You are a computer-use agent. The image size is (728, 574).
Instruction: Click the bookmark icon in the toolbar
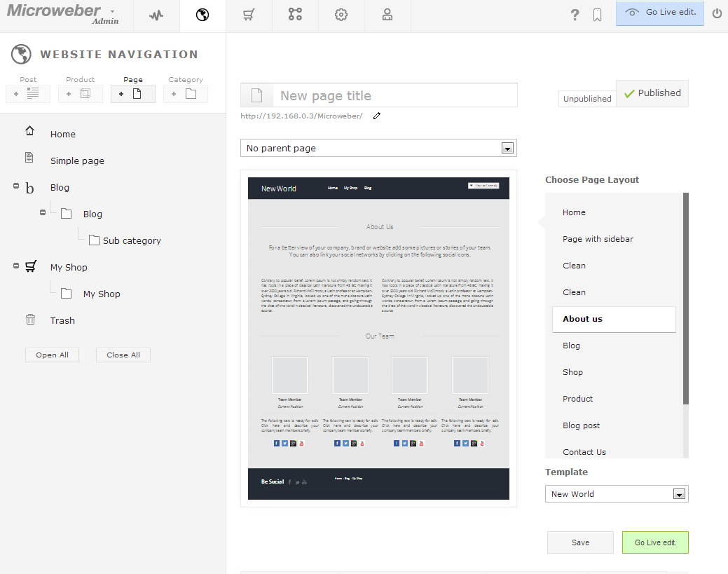[x=597, y=14]
